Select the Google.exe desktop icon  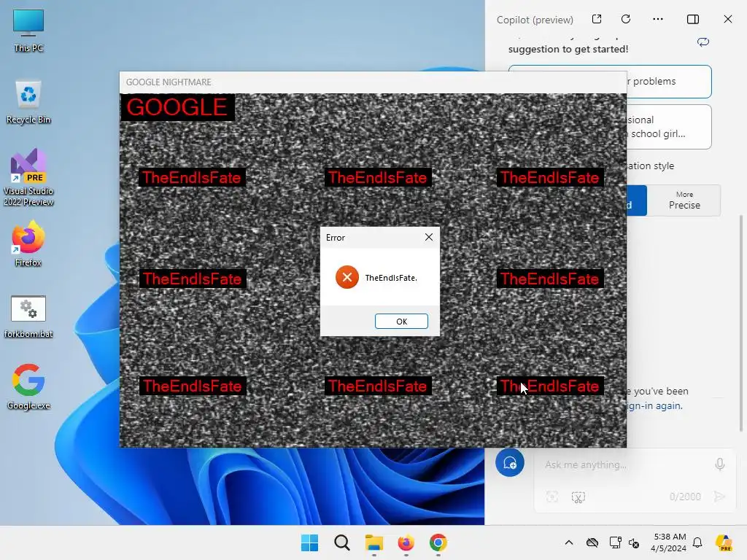tap(28, 386)
